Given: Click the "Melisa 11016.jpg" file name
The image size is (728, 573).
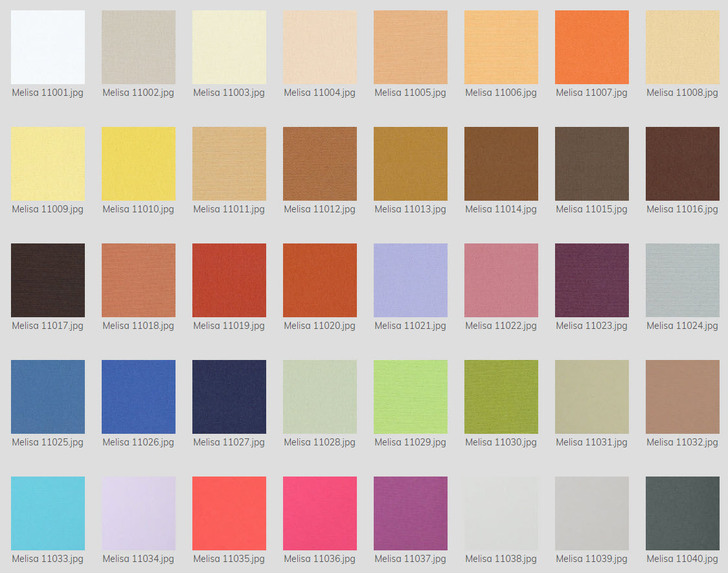Looking at the screenshot, I should click(683, 209).
